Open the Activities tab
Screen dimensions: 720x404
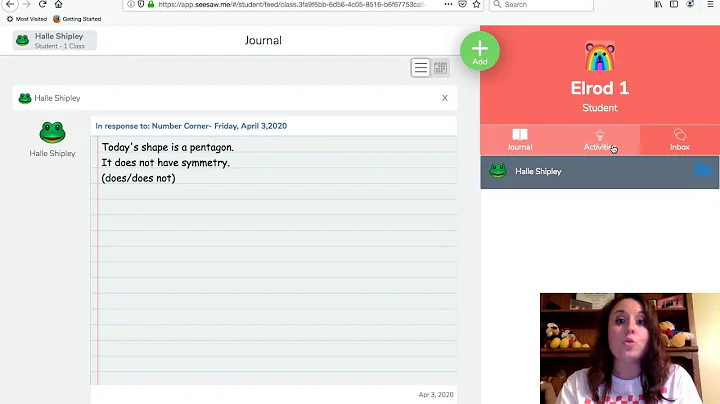tap(599, 140)
